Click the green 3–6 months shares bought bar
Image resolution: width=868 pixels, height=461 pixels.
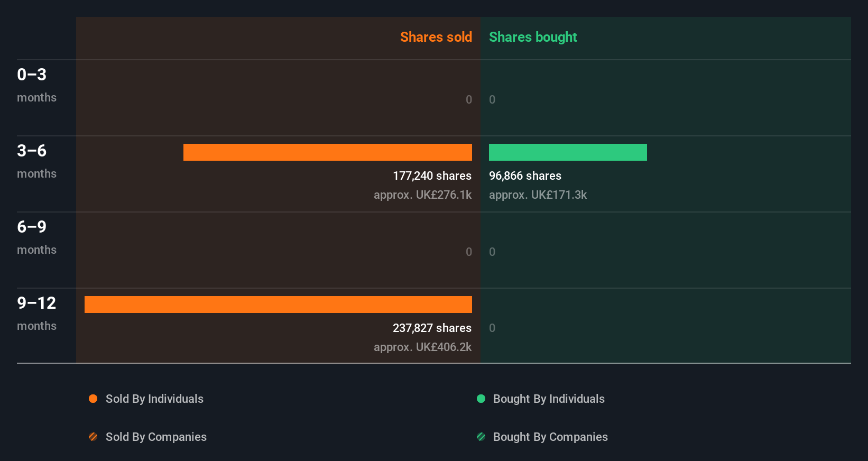pyautogui.click(x=568, y=152)
